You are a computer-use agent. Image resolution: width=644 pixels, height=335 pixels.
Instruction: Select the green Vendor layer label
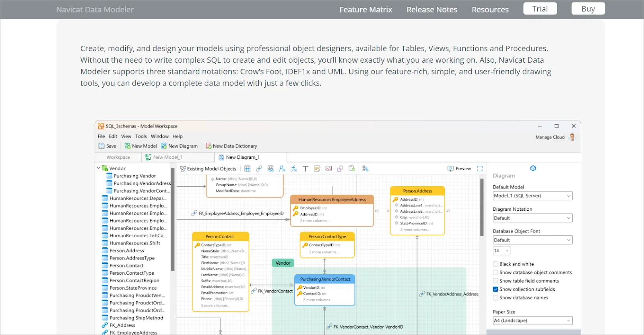283,263
